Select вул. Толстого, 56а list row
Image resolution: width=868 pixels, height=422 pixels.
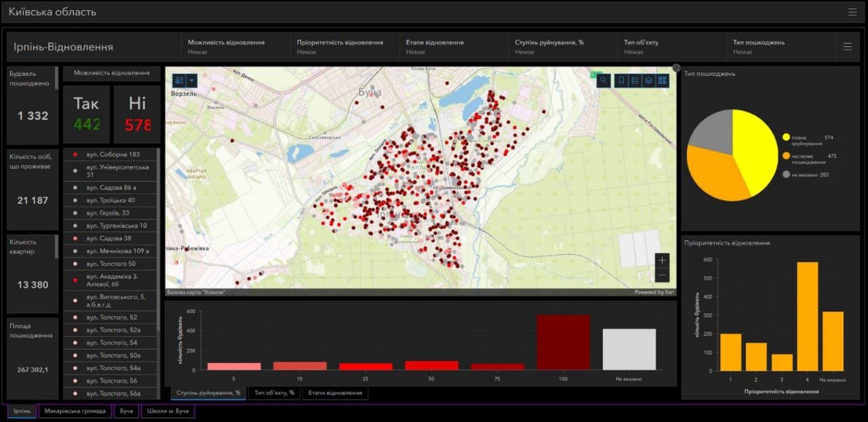click(110, 394)
